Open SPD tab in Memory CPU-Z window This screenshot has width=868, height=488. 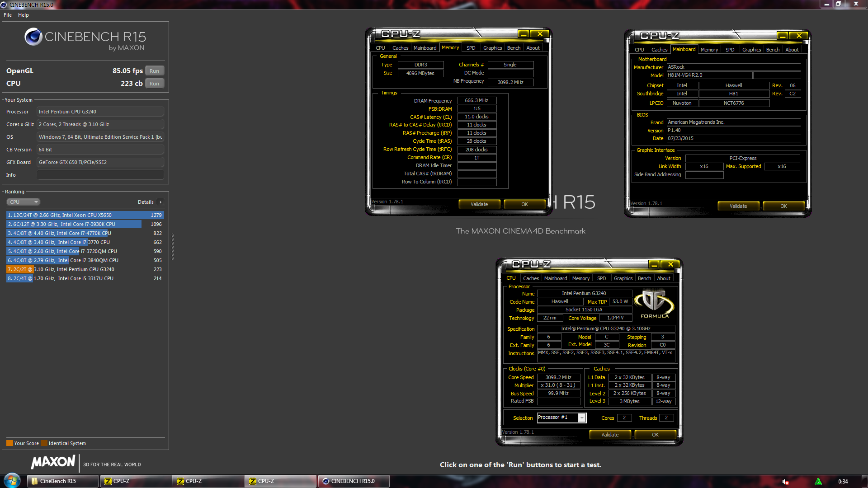471,48
